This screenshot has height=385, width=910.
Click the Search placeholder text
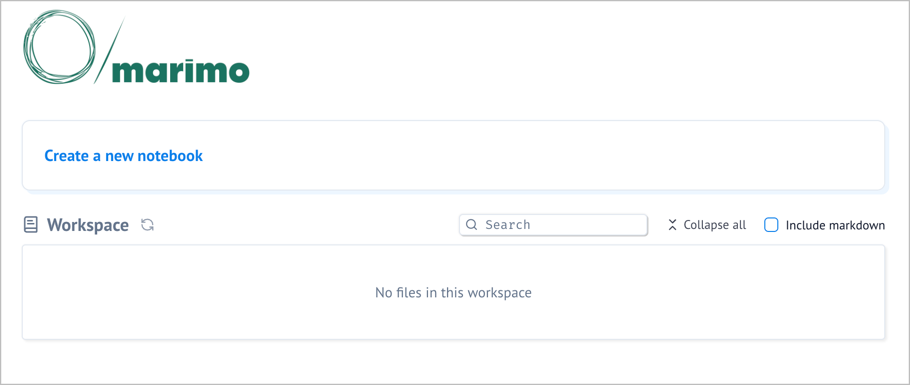[x=508, y=225]
